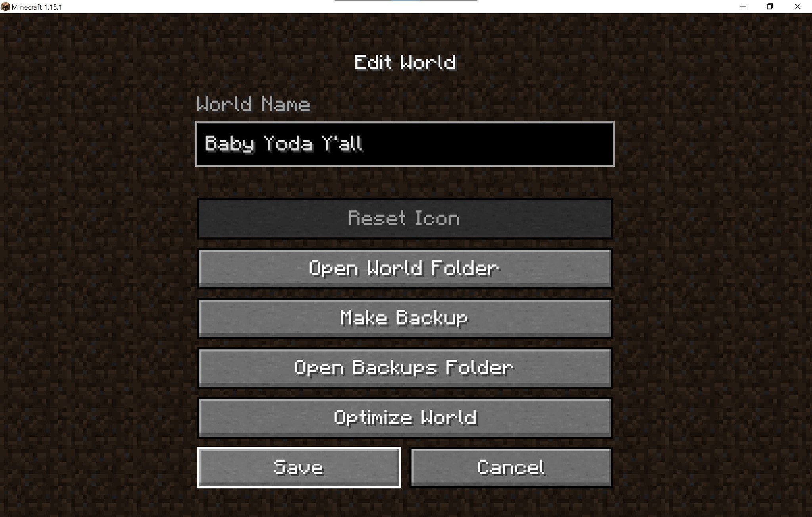Save the world name changes
812x517 pixels.
pyautogui.click(x=298, y=467)
